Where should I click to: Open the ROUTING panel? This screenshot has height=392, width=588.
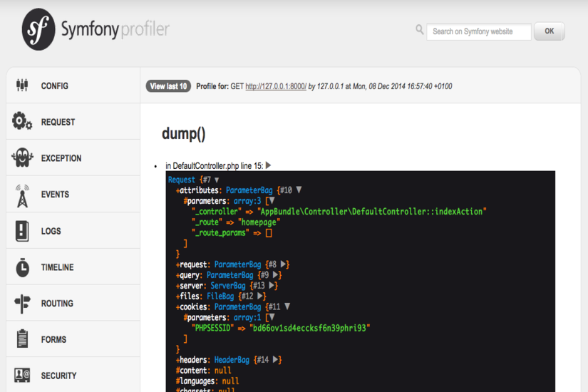tap(73, 303)
